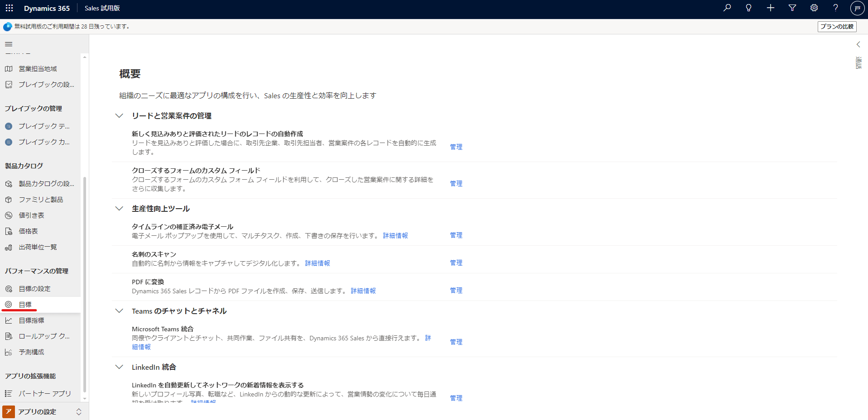Click the 目標指標 chart icon
This screenshot has height=420, width=868.
point(9,320)
